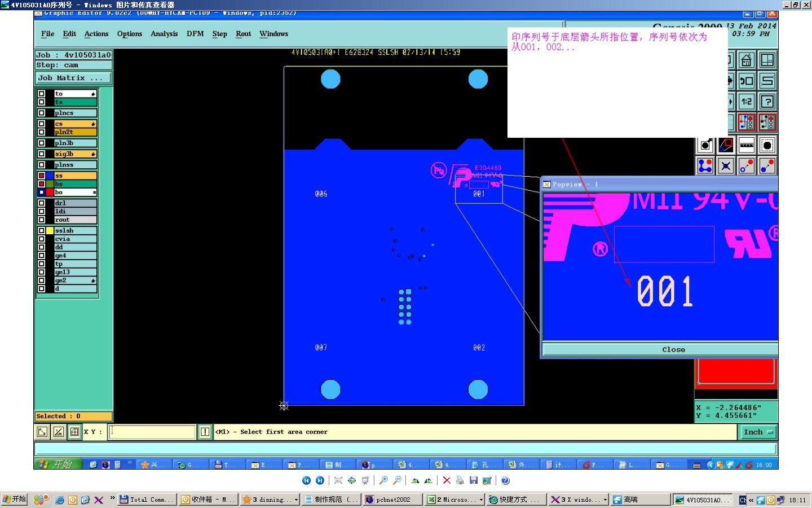Expand the Microsoft Excel taskbar group dropdown
The width and height of the screenshot is (812, 508).
pos(481,500)
